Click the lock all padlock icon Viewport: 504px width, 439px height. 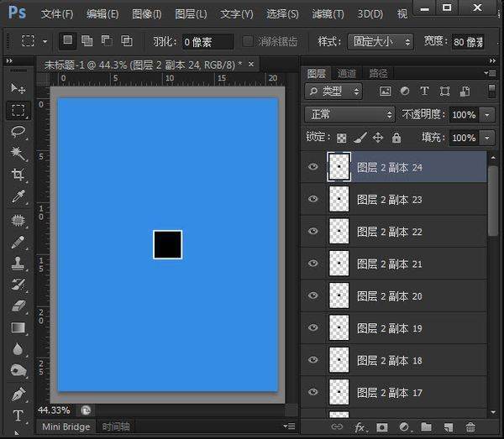coord(396,138)
